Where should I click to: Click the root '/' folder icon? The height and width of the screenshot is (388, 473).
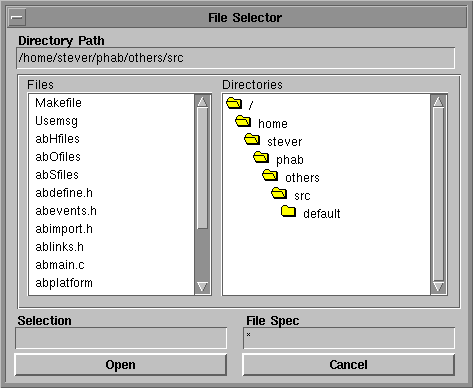point(234,103)
